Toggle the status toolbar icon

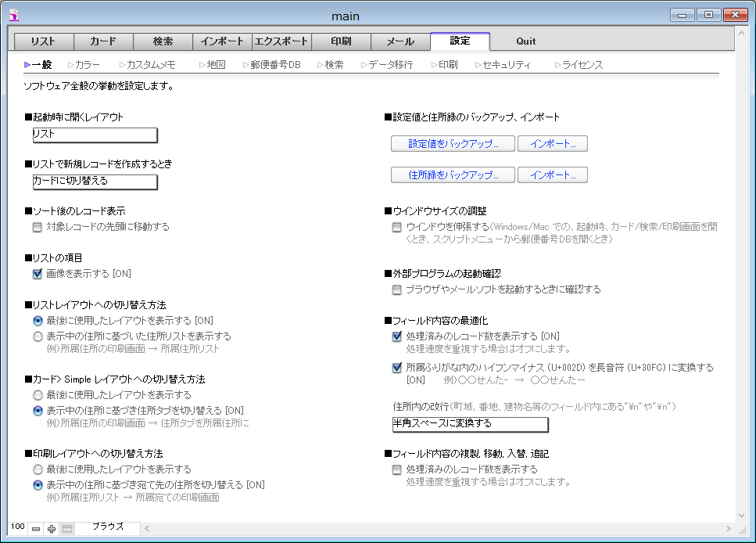[67, 529]
